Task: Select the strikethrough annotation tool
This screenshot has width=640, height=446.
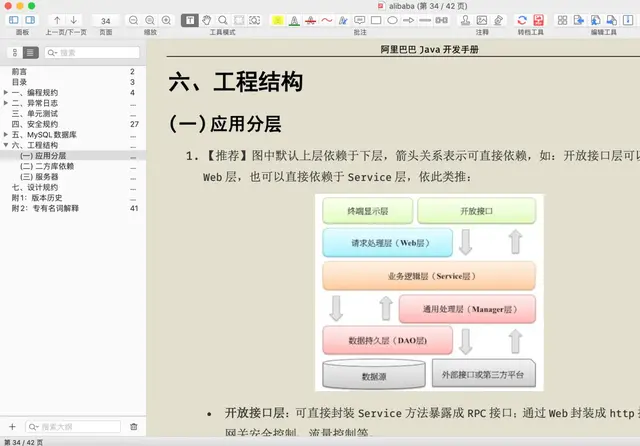Action: 310,20
